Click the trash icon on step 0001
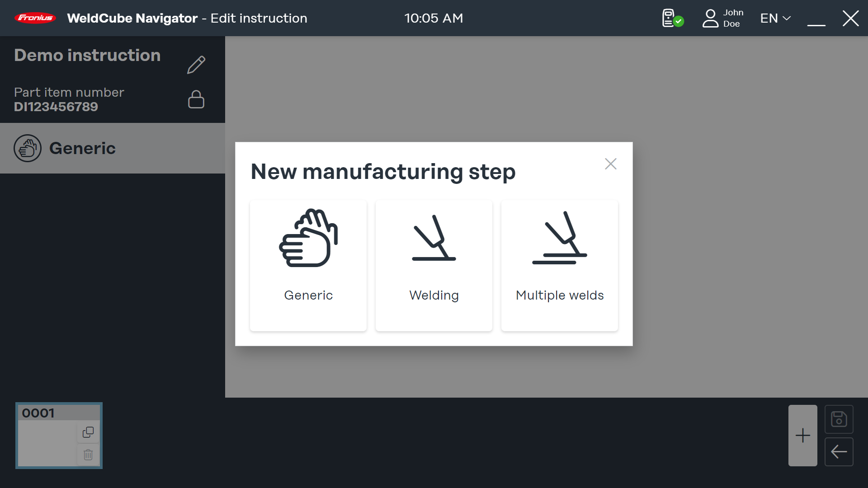This screenshot has width=868, height=488. (x=88, y=455)
